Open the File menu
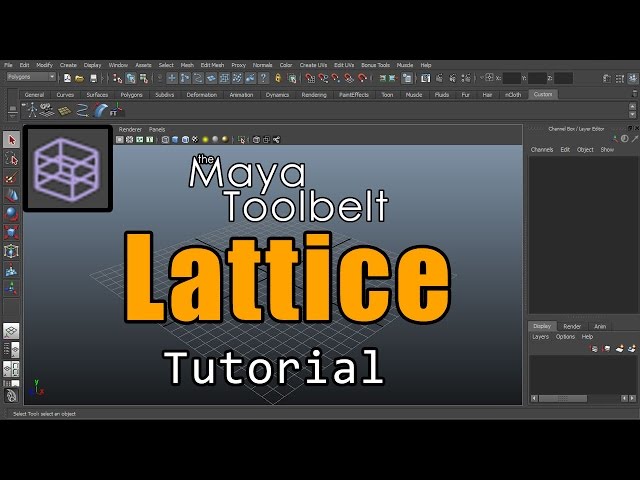Image resolution: width=640 pixels, height=480 pixels. (8, 65)
